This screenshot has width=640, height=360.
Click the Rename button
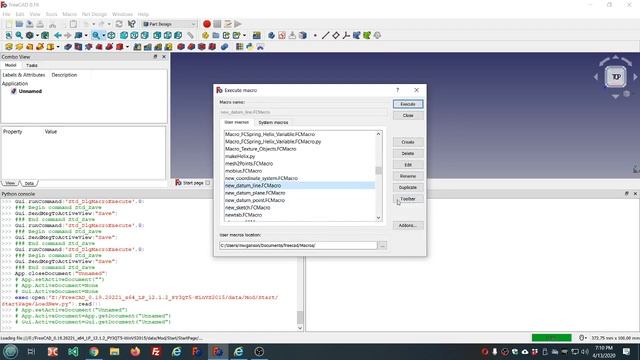(408, 176)
